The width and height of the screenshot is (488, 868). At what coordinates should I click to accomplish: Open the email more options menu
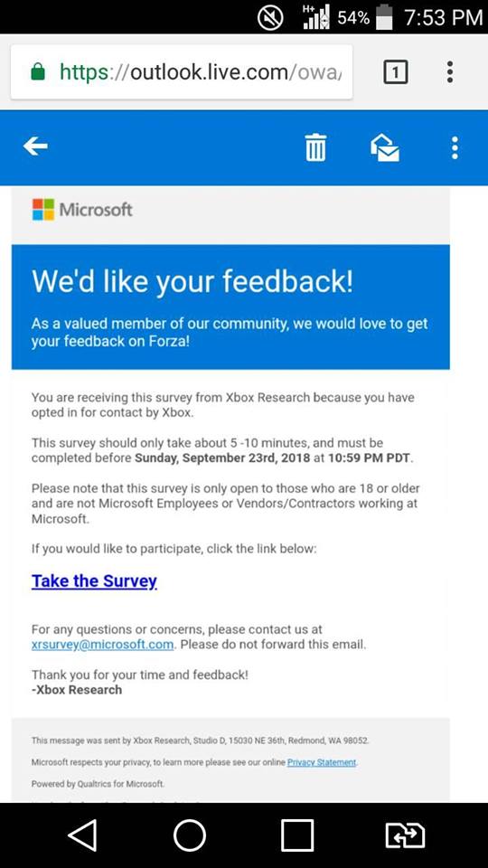[x=455, y=147]
